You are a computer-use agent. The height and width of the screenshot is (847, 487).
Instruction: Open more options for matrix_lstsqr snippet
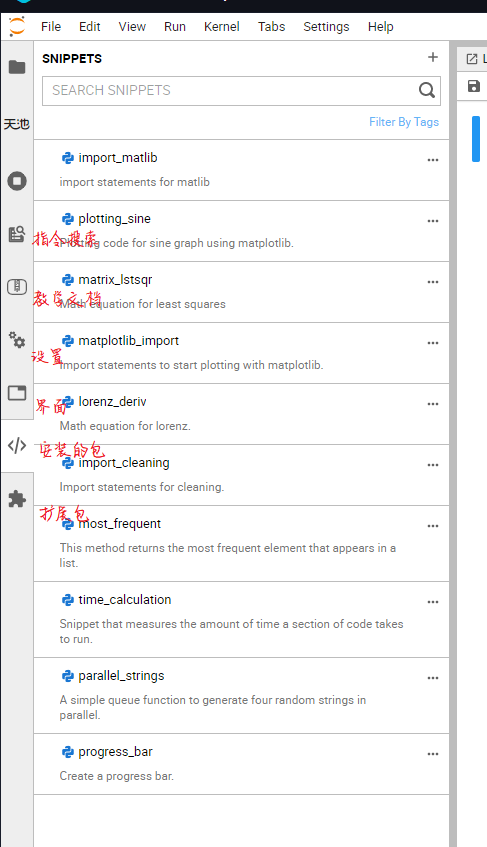[x=432, y=282]
